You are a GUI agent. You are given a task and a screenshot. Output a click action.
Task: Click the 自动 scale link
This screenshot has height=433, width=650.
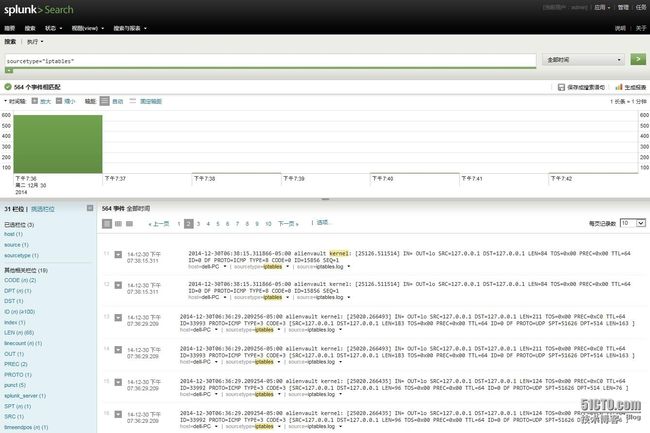coord(118,101)
